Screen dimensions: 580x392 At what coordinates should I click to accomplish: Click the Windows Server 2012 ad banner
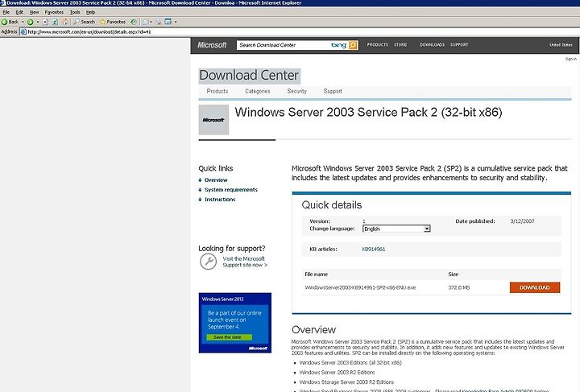click(x=235, y=323)
